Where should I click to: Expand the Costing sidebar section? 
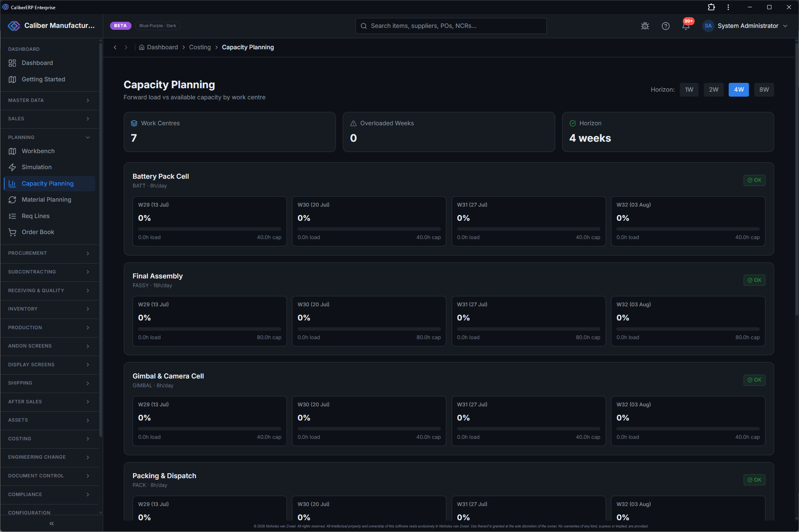pyautogui.click(x=49, y=439)
